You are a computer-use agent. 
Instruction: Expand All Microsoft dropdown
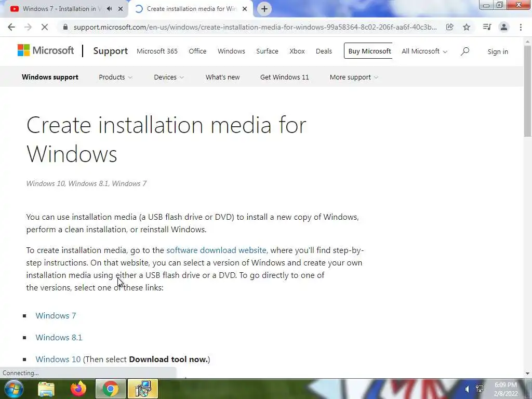(x=424, y=51)
